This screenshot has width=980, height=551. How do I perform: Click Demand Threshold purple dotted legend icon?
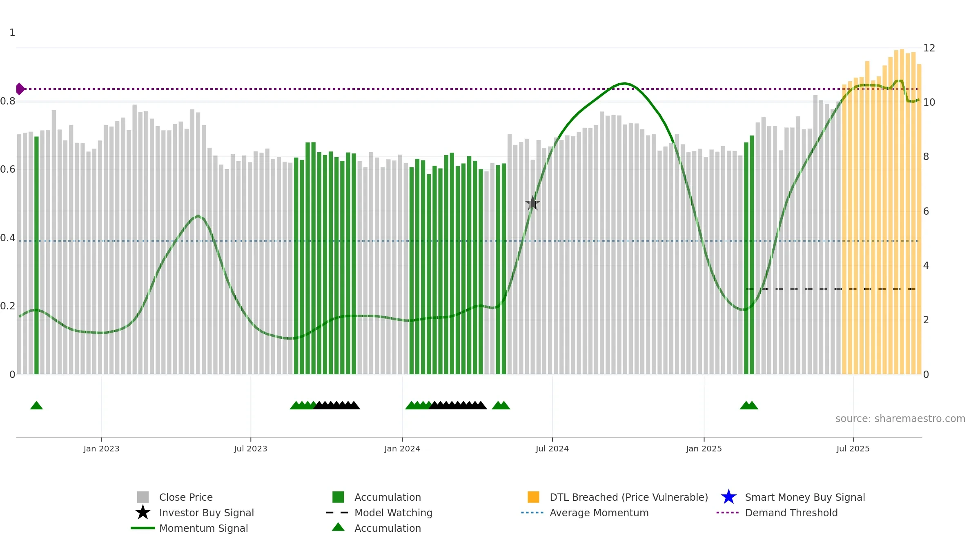click(x=728, y=513)
